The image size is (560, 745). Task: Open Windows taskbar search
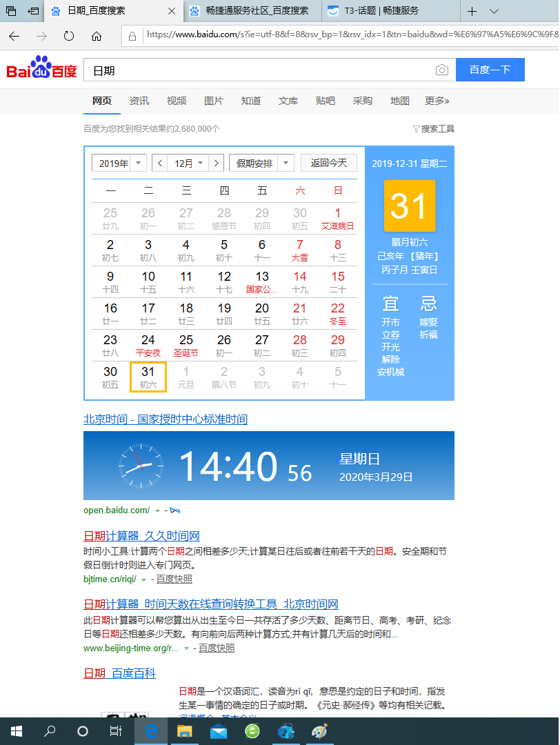coord(50,731)
